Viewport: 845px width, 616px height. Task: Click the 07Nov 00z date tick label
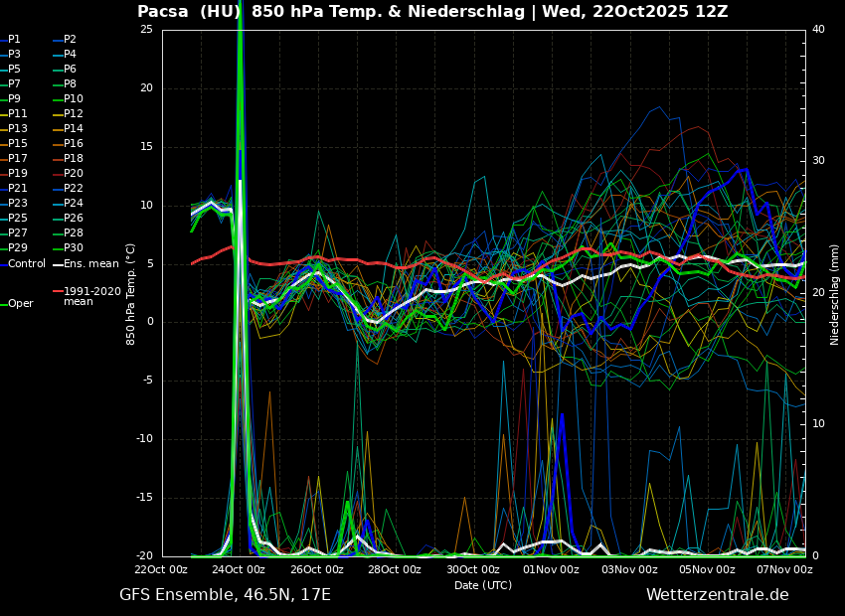coord(784,570)
